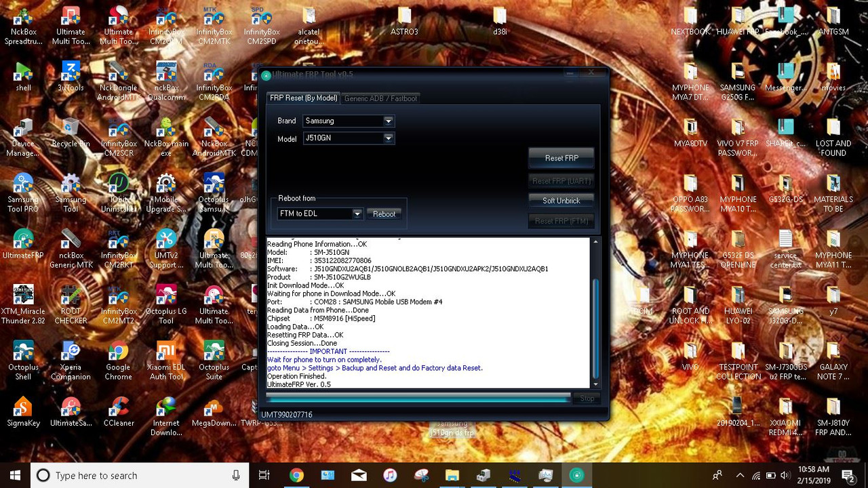Open XTM_Miracle Thunder 2.82 shortcut
Viewport: 868px width, 488px height.
click(23, 304)
